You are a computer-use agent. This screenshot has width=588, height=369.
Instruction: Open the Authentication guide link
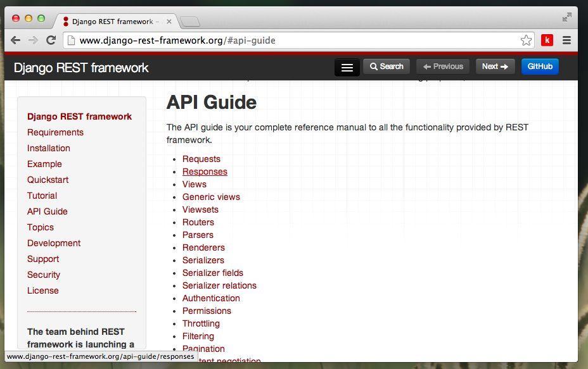(211, 298)
